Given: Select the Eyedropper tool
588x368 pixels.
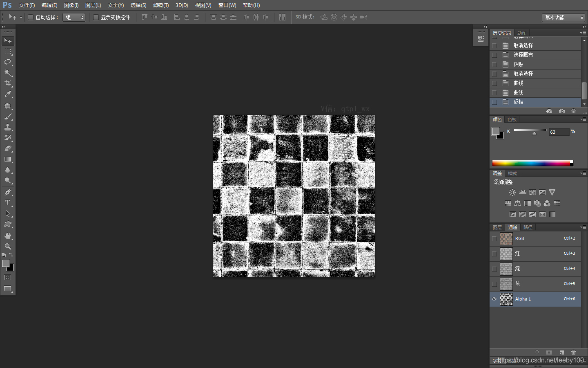Looking at the screenshot, I should click(x=8, y=94).
